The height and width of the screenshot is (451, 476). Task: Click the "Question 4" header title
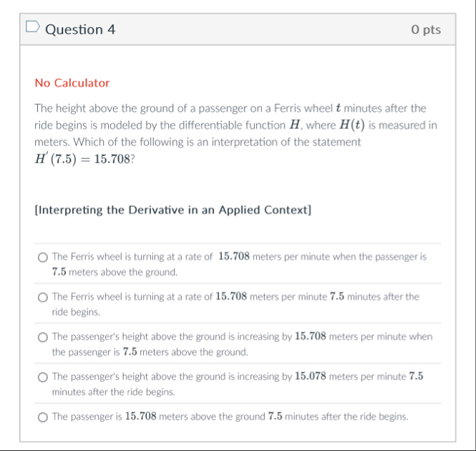[x=79, y=29]
